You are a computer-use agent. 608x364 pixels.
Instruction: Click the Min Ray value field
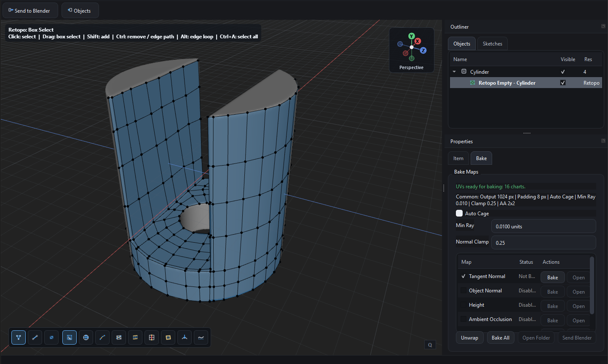(x=544, y=226)
